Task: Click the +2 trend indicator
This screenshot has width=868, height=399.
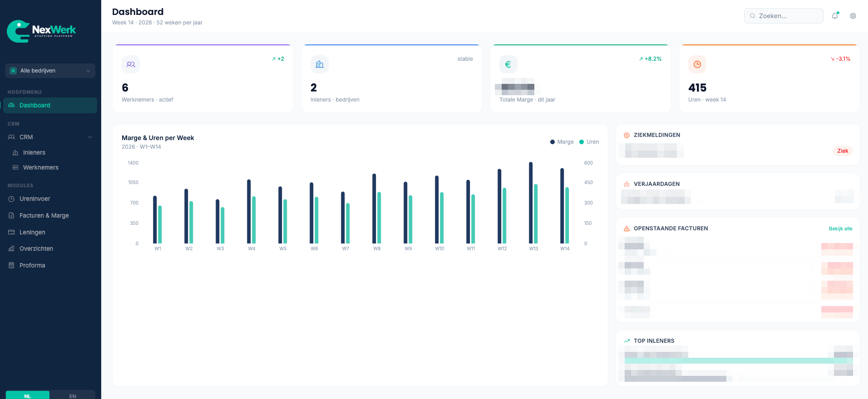Action: click(278, 59)
